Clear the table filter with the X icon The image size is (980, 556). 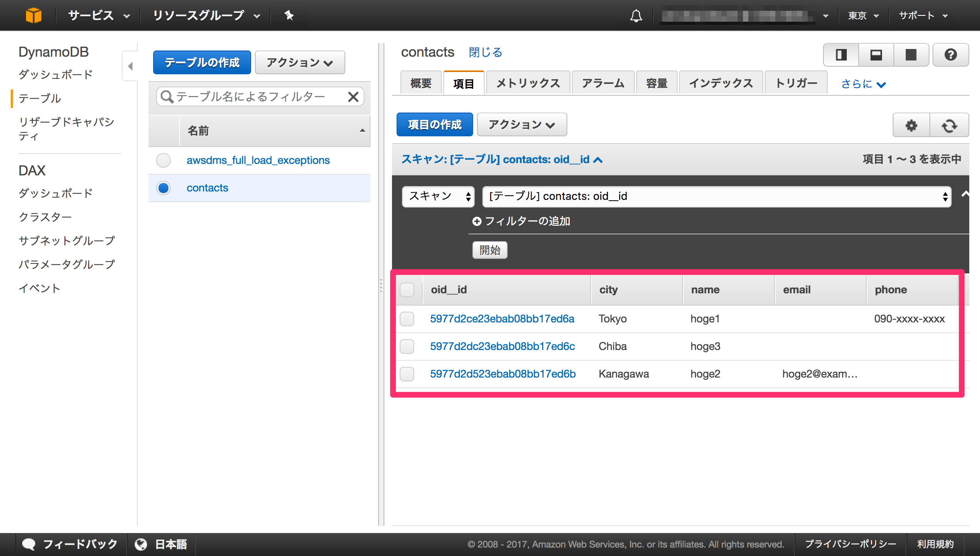point(353,96)
